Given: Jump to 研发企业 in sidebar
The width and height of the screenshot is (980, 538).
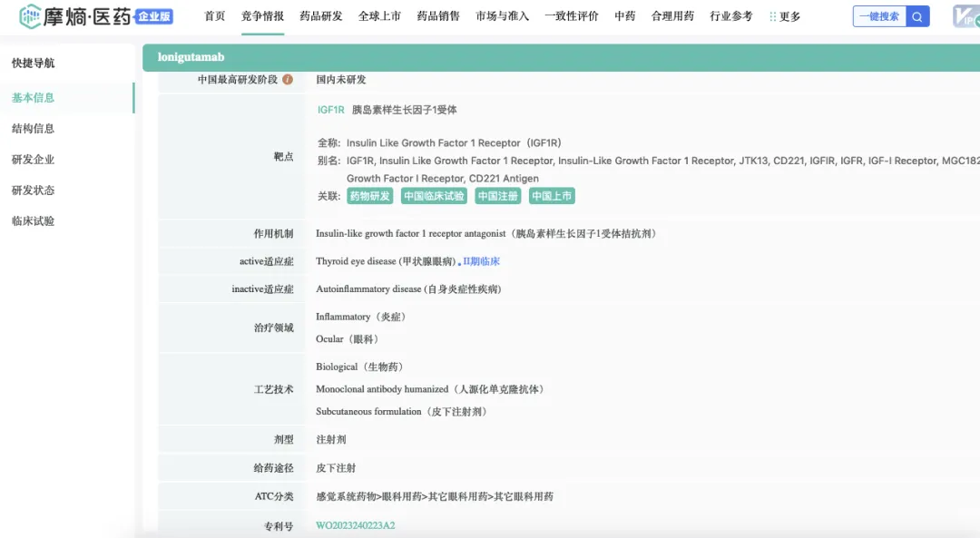Looking at the screenshot, I should (x=33, y=160).
